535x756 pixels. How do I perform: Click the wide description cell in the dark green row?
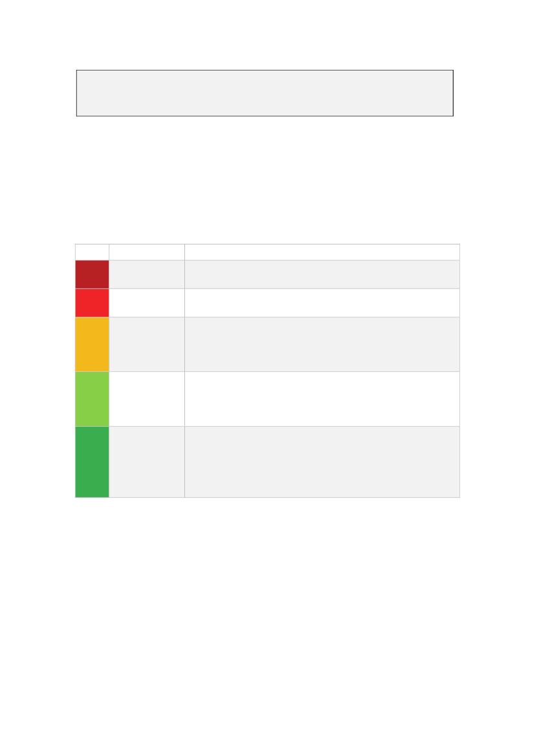322,462
